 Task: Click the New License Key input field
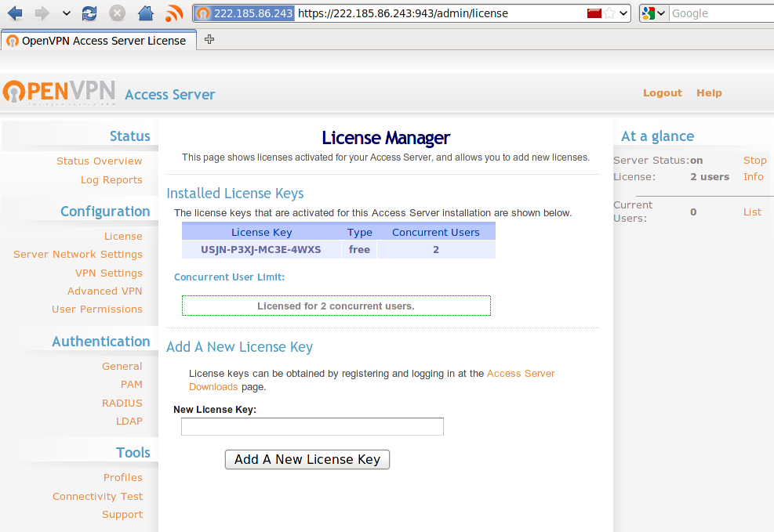(312, 426)
